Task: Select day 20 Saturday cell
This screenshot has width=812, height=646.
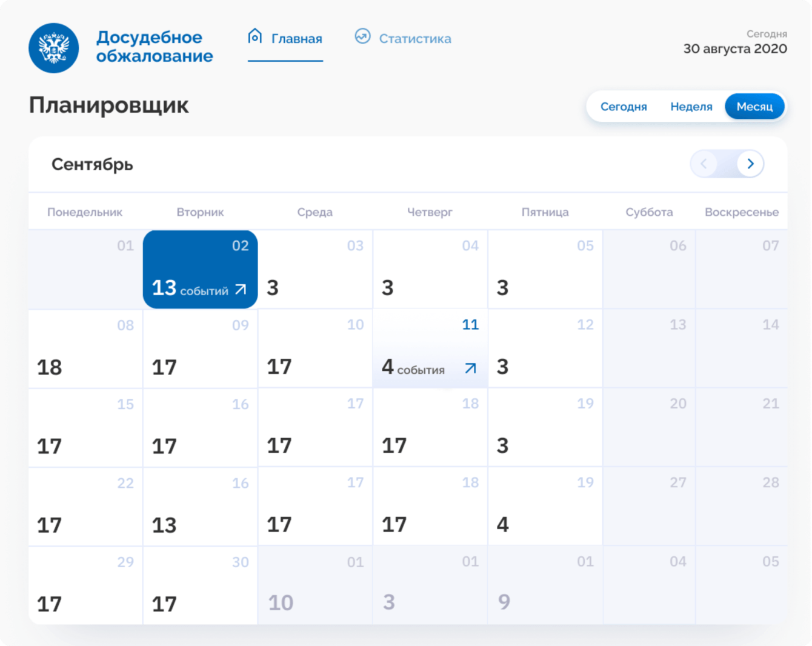Action: (649, 428)
